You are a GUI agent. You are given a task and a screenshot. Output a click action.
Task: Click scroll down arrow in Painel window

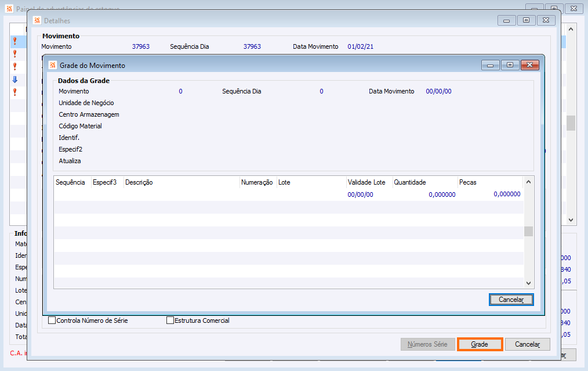pos(571,220)
